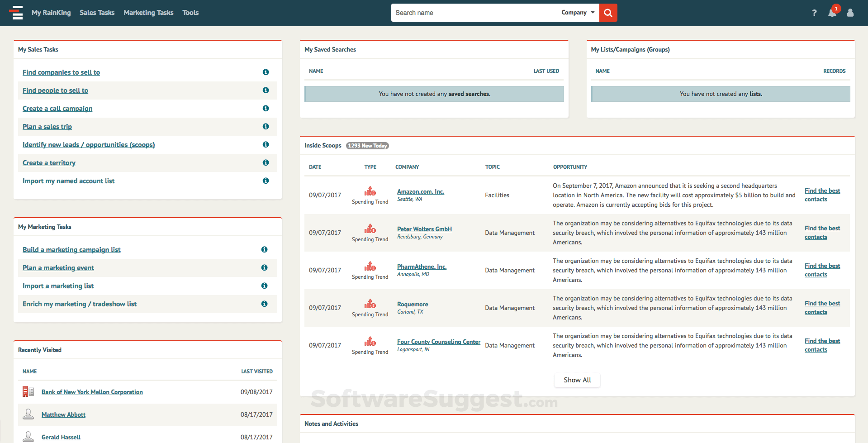Expand the Company search type dropdown

[578, 13]
